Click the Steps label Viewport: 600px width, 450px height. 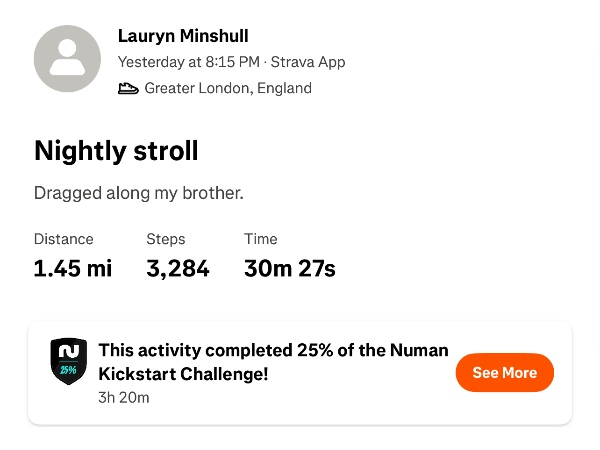(166, 239)
